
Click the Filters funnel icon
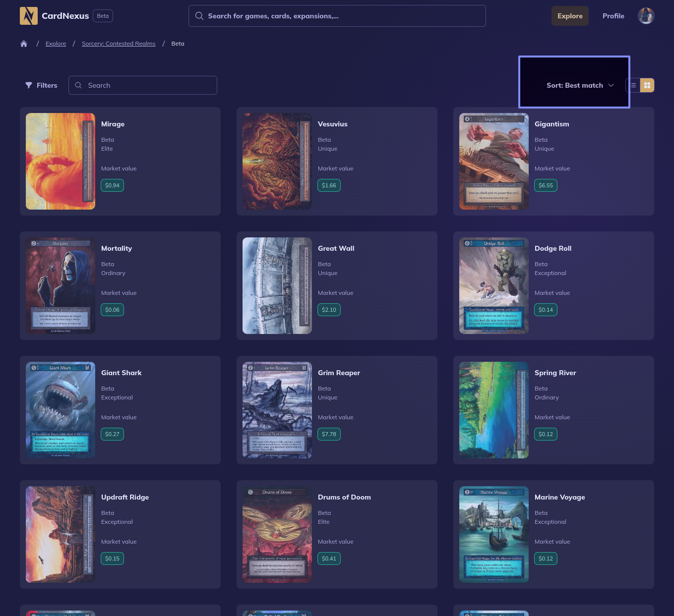coord(29,85)
